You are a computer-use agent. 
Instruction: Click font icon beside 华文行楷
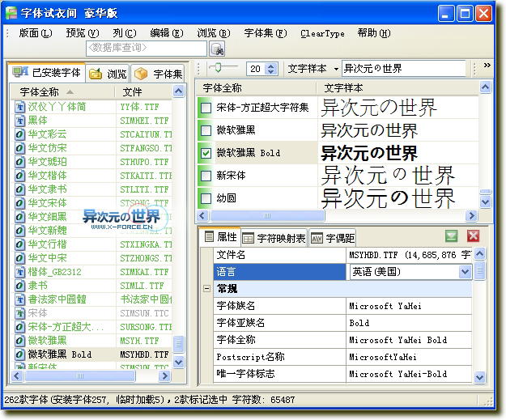tap(19, 244)
